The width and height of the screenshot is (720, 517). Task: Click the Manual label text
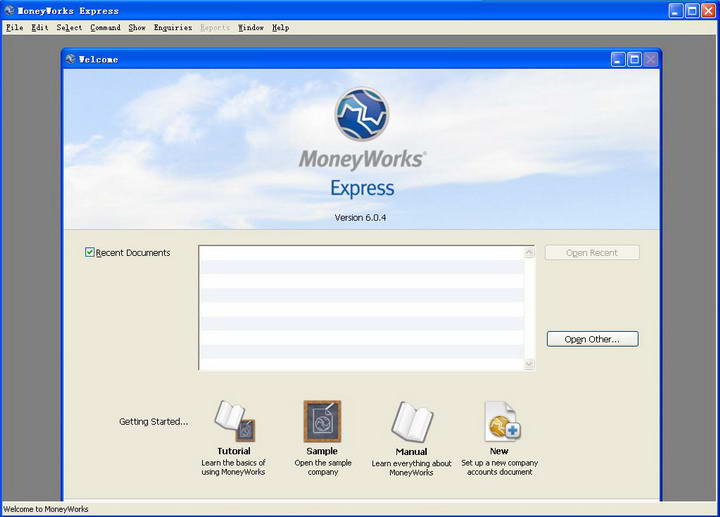411,452
